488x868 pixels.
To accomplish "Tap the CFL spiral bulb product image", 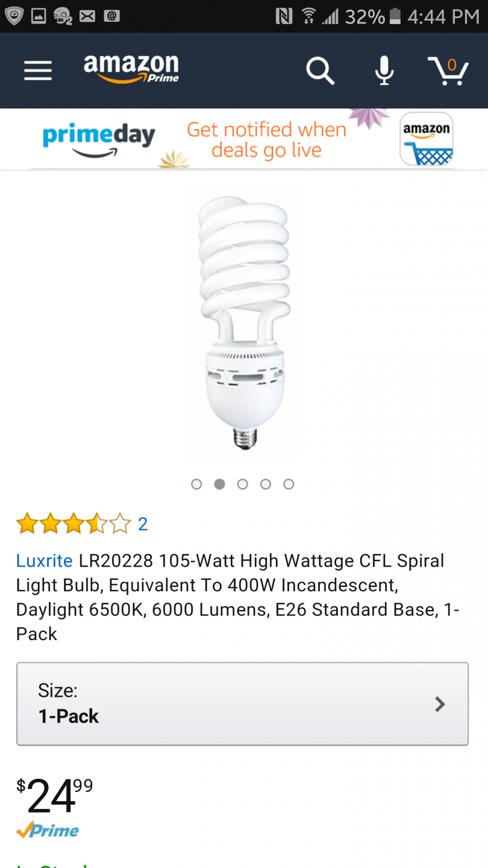I will pyautogui.click(x=243, y=322).
